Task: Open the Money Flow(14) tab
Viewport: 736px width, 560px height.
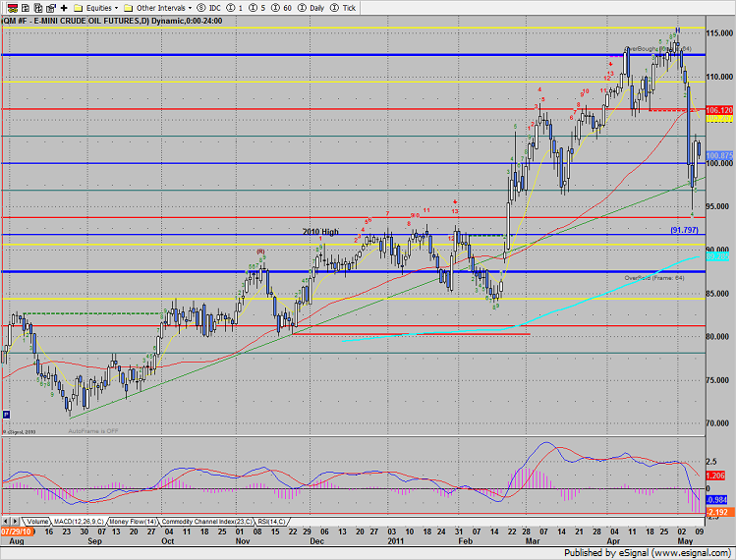Action: [133, 522]
